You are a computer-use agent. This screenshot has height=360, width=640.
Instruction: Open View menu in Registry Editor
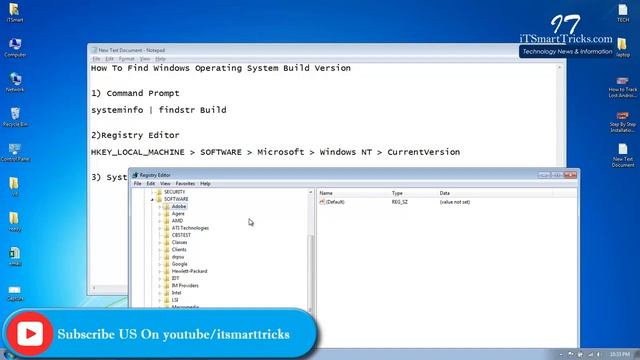165,184
